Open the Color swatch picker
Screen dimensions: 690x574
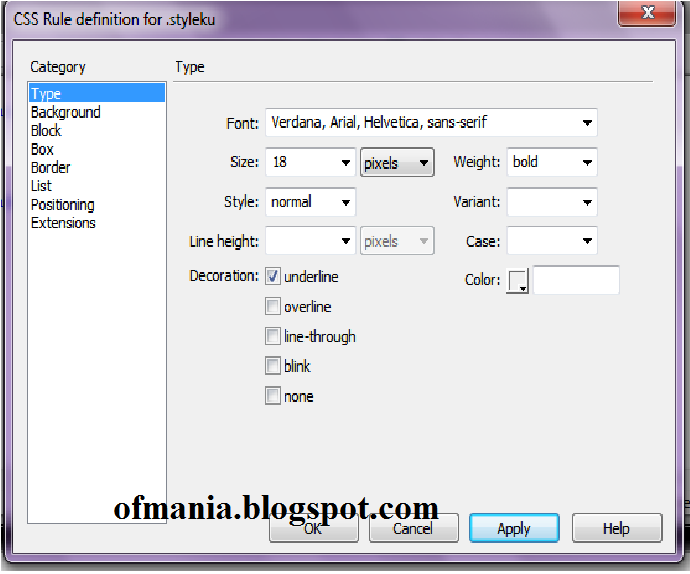click(x=518, y=280)
